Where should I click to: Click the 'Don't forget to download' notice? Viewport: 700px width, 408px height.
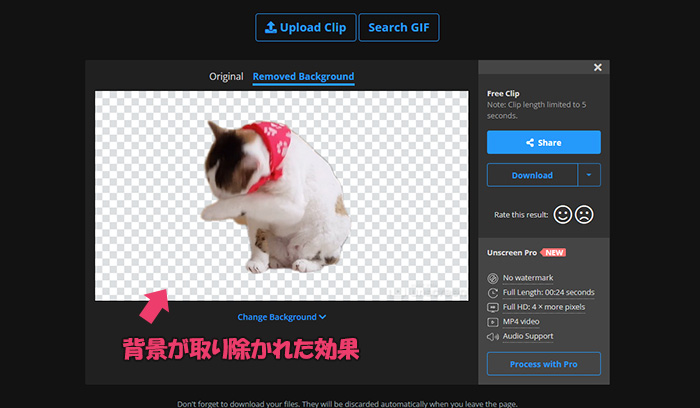[x=347, y=404]
